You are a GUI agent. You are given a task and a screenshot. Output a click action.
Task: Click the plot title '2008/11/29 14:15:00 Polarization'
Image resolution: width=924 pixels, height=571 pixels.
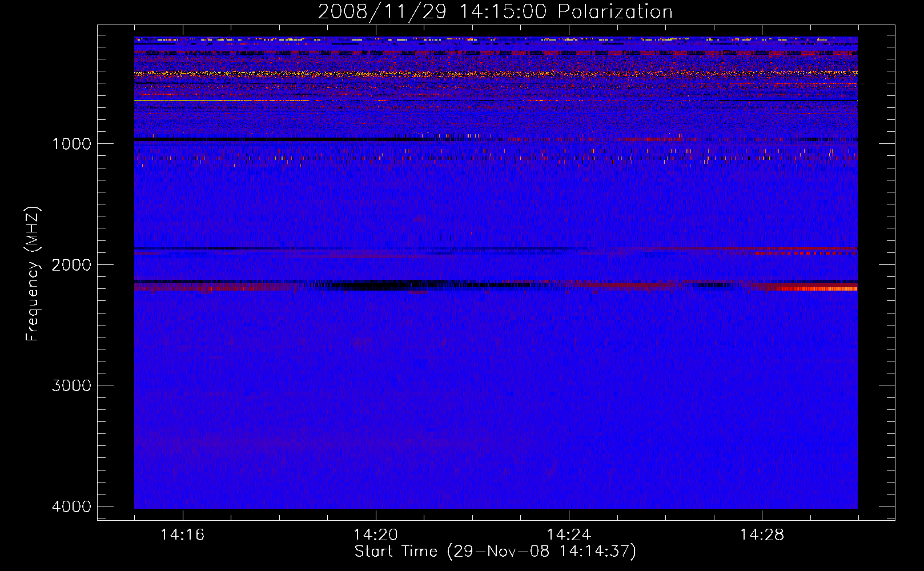495,12
